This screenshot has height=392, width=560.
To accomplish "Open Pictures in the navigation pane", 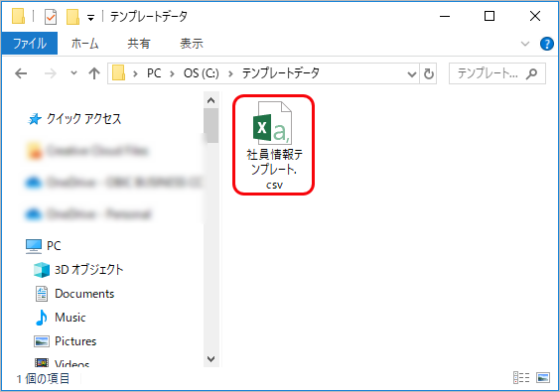I will click(75, 341).
